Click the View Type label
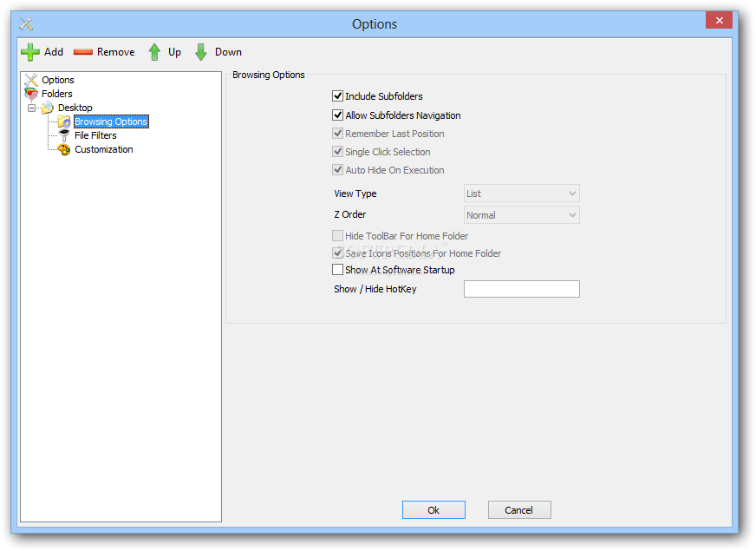756x551 pixels. [x=355, y=194]
